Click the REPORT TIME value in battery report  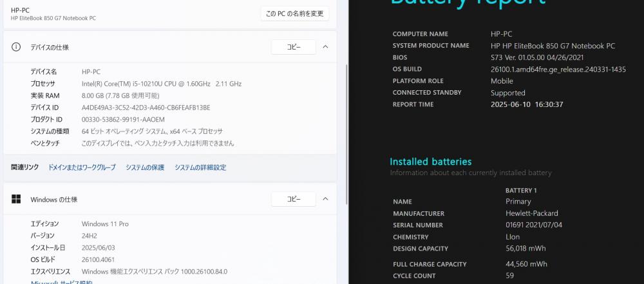[x=527, y=104]
